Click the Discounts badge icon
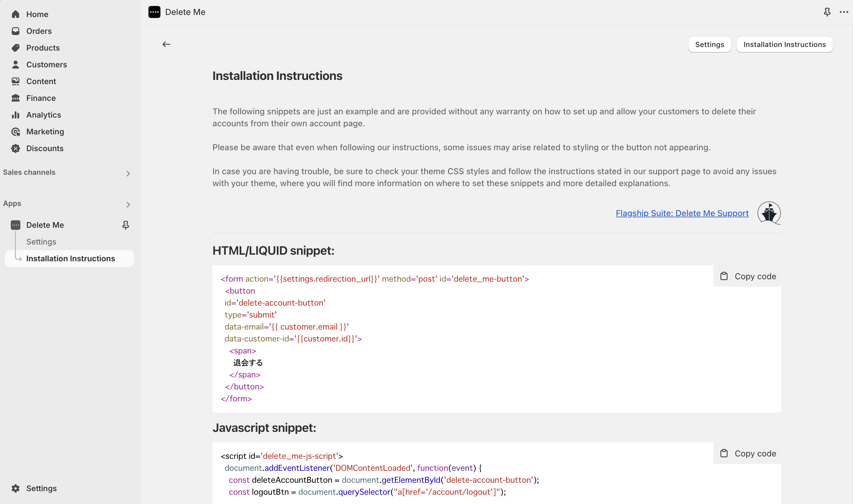 click(x=16, y=148)
